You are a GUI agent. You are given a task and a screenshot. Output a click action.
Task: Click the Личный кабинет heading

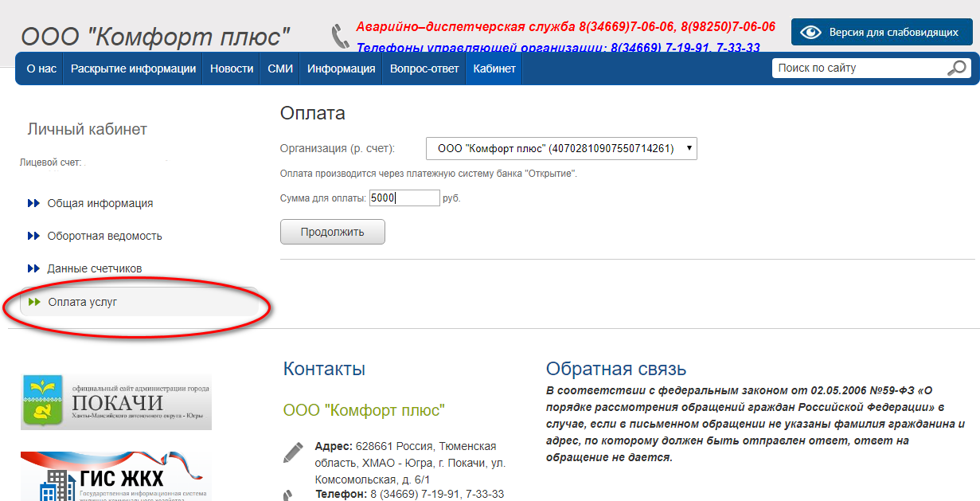[88, 129]
